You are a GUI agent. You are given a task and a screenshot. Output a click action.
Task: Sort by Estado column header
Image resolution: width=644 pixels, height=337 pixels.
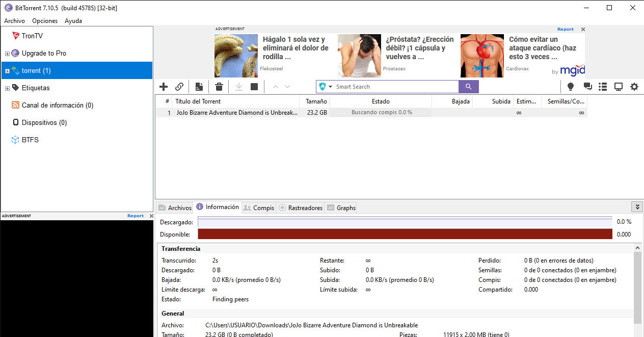coord(381,101)
